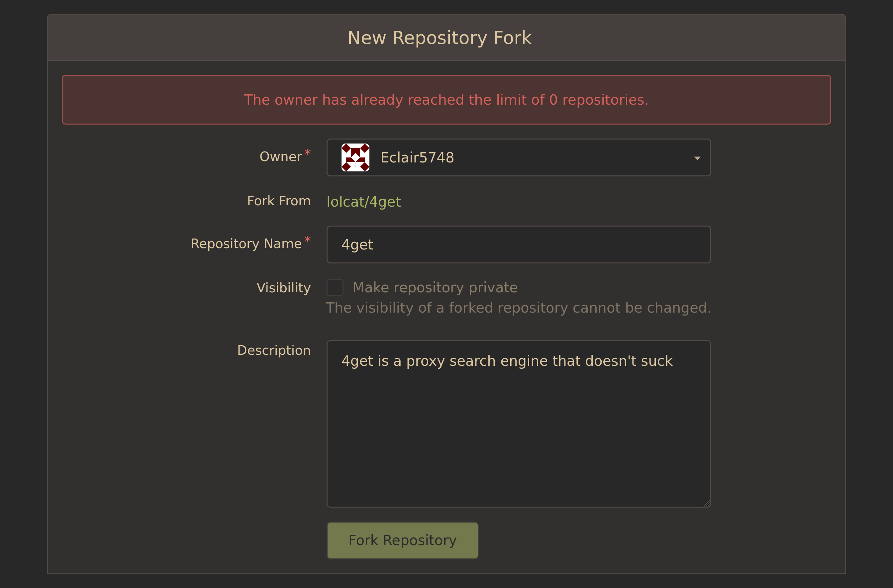Click the Description field label

point(273,350)
